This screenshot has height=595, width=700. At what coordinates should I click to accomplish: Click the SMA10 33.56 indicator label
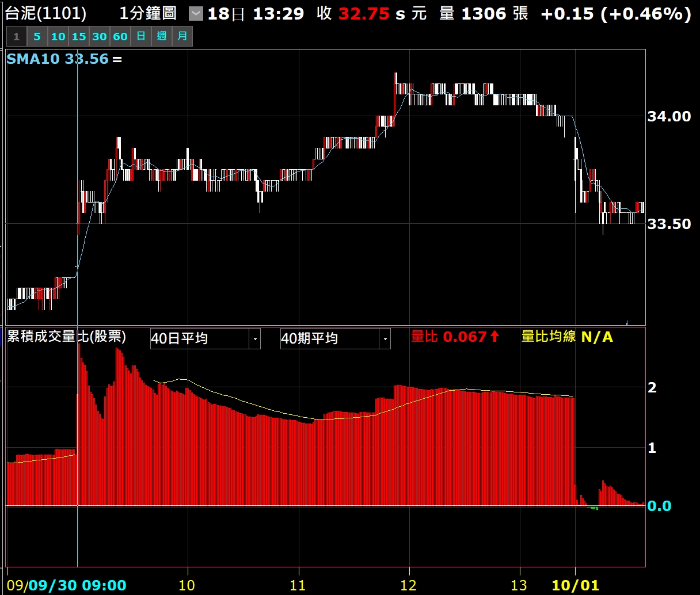click(x=57, y=59)
